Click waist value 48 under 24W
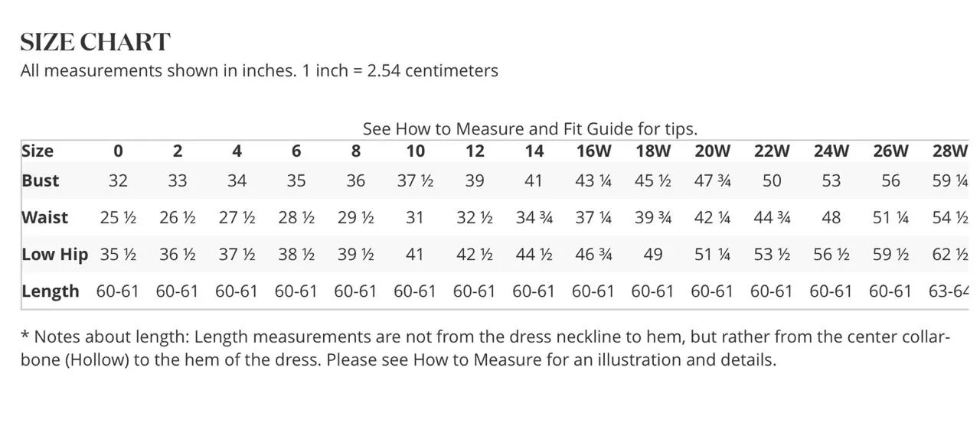The width and height of the screenshot is (980, 426). (x=831, y=217)
